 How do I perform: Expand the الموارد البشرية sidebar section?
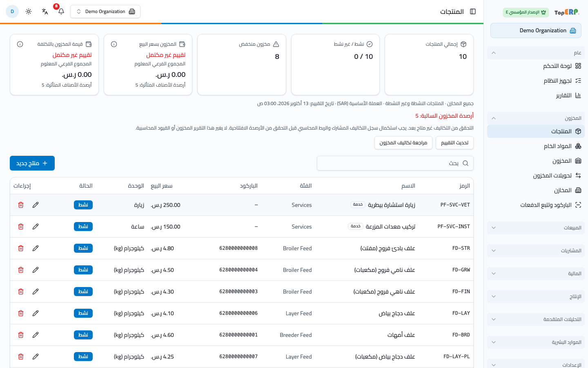tap(536, 342)
